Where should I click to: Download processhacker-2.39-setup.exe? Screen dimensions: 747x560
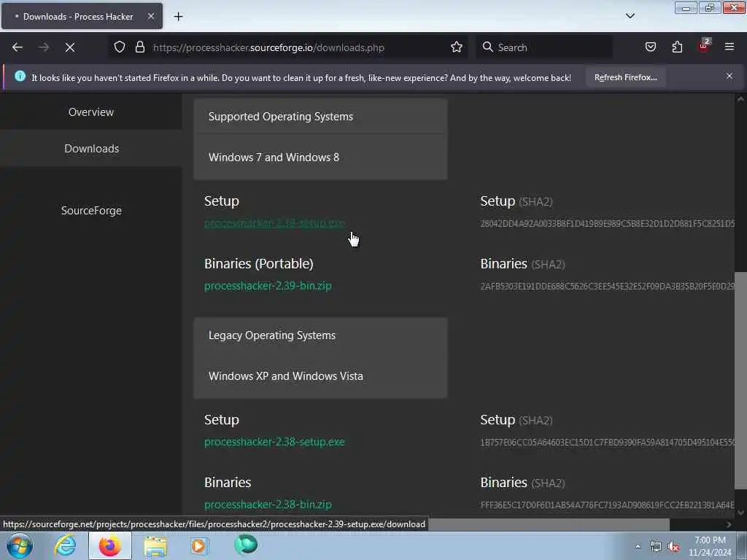coord(274,223)
